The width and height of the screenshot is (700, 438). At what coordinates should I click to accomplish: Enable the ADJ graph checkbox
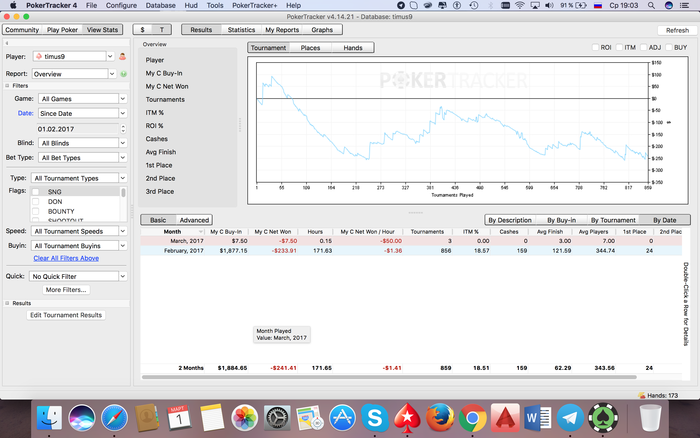(644, 47)
